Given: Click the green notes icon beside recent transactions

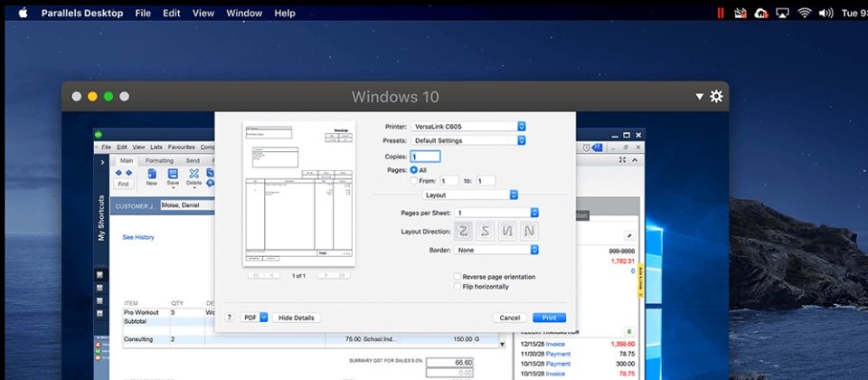Looking at the screenshot, I should pyautogui.click(x=629, y=331).
